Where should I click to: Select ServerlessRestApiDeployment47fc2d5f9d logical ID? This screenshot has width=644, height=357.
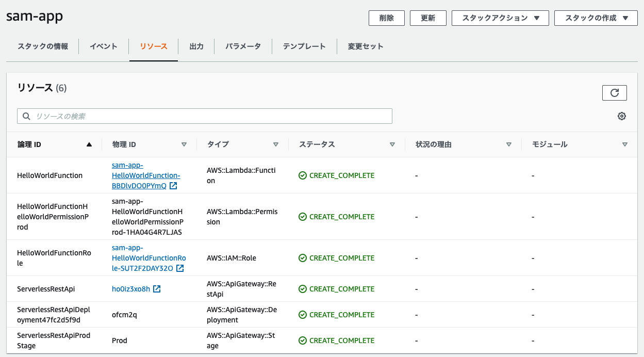point(54,315)
